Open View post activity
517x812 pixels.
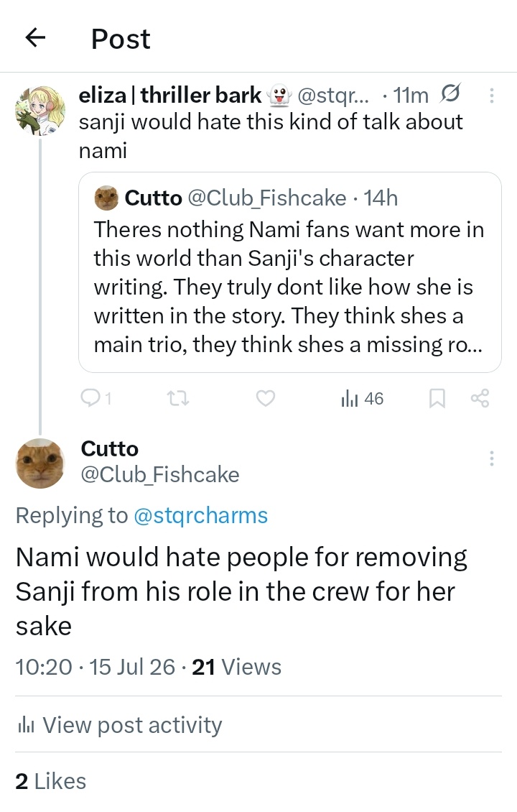[119, 725]
